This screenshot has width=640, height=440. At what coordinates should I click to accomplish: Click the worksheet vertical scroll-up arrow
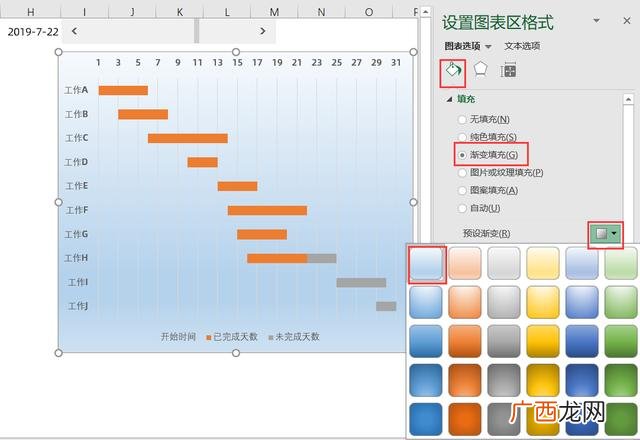click(x=425, y=11)
